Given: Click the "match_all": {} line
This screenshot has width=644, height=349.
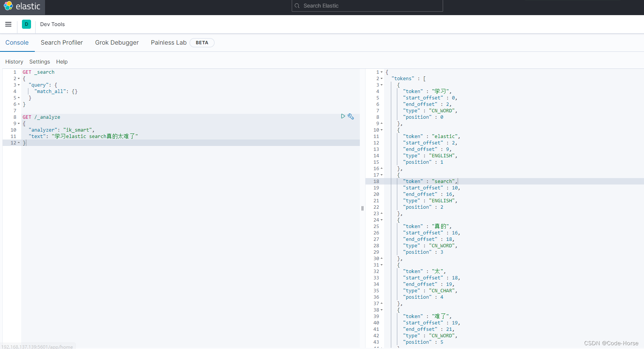Looking at the screenshot, I should point(56,92).
